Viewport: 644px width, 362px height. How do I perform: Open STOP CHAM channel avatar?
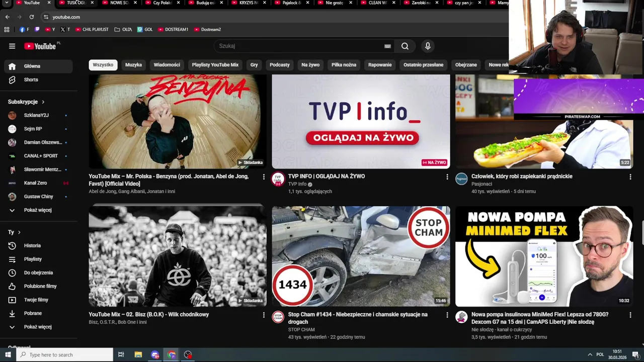coord(278,317)
